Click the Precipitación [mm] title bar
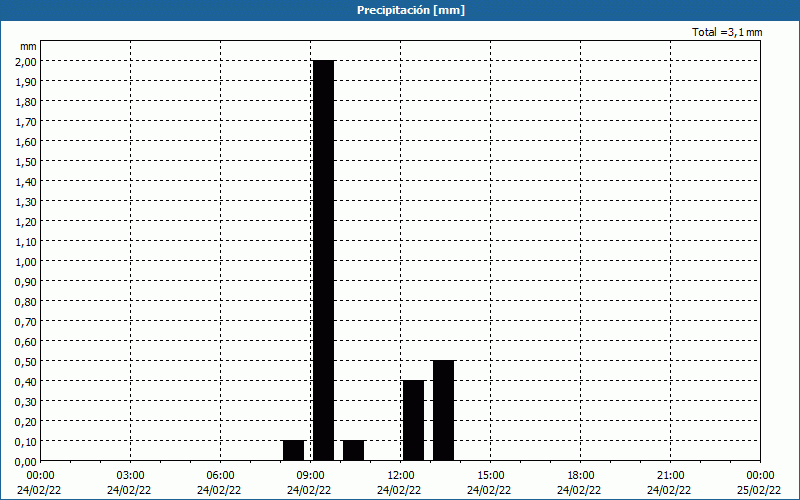This screenshot has height=500, width=800. pyautogui.click(x=400, y=10)
